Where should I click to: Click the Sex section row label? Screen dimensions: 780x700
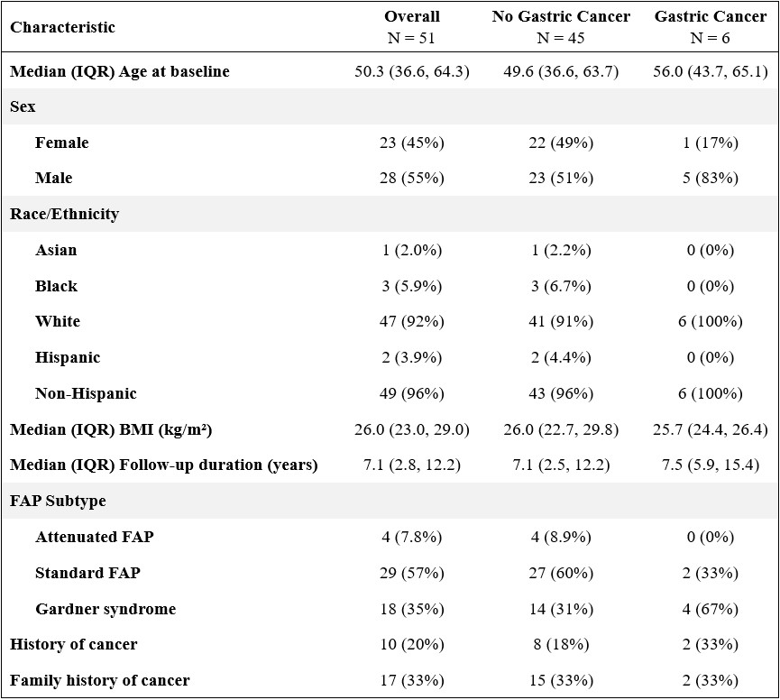(23, 107)
